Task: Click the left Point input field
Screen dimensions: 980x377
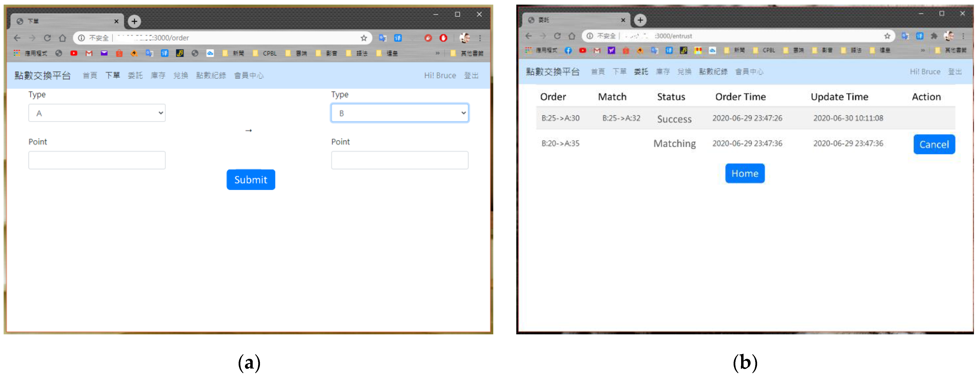Action: point(97,160)
